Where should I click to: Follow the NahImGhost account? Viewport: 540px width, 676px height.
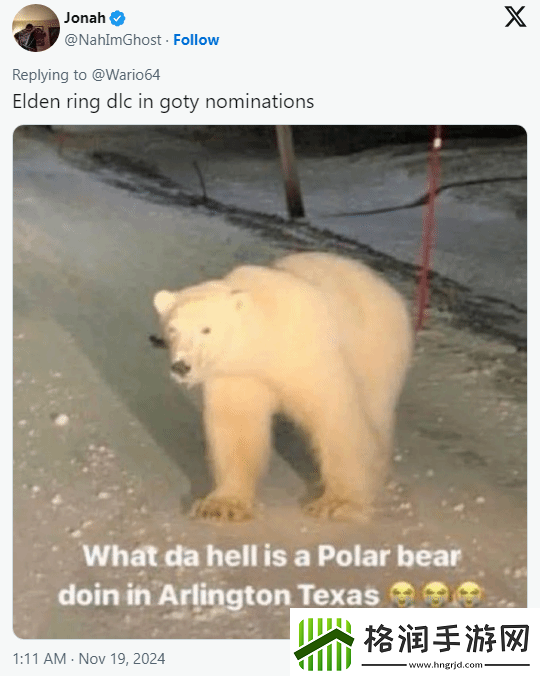(x=196, y=40)
